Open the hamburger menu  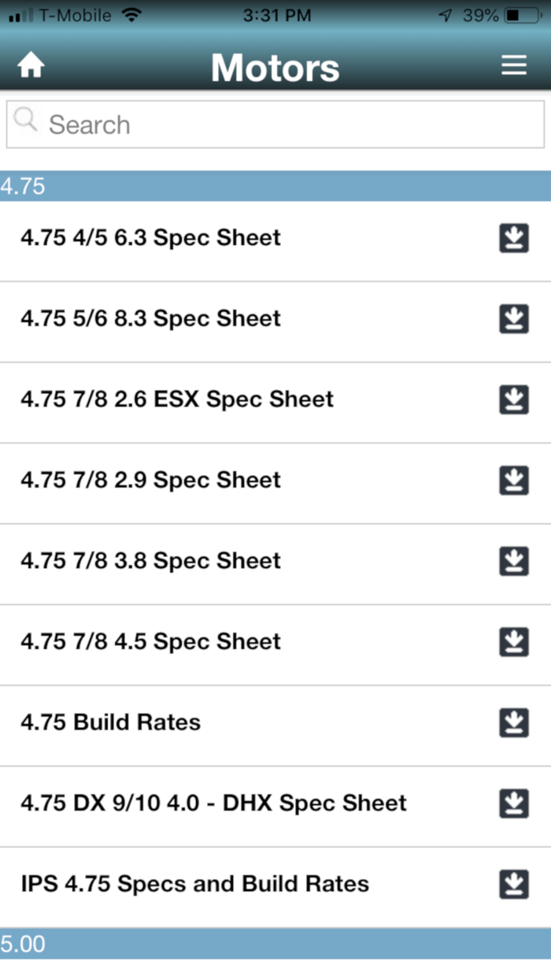tap(514, 65)
